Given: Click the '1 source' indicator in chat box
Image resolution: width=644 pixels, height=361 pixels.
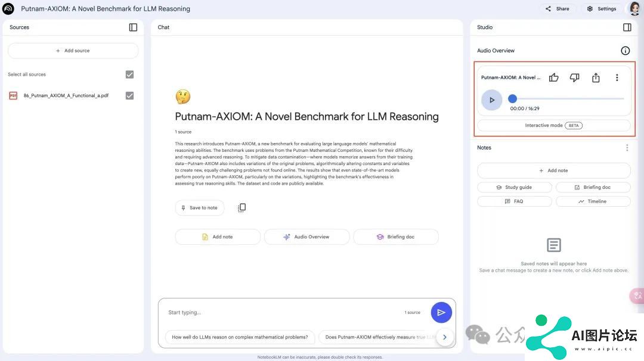Looking at the screenshot, I should (413, 313).
